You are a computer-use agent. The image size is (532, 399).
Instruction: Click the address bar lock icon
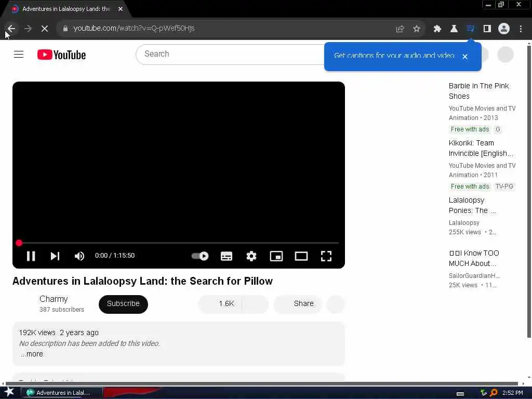click(65, 29)
